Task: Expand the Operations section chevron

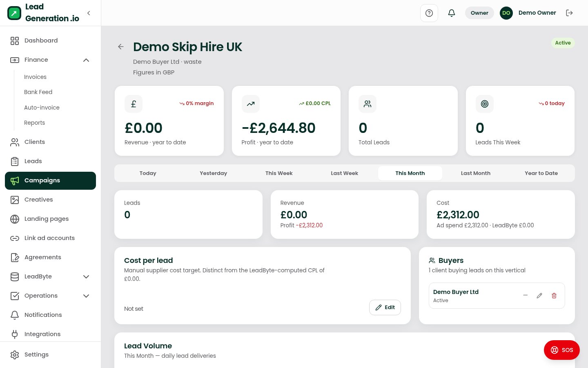Action: point(86,296)
